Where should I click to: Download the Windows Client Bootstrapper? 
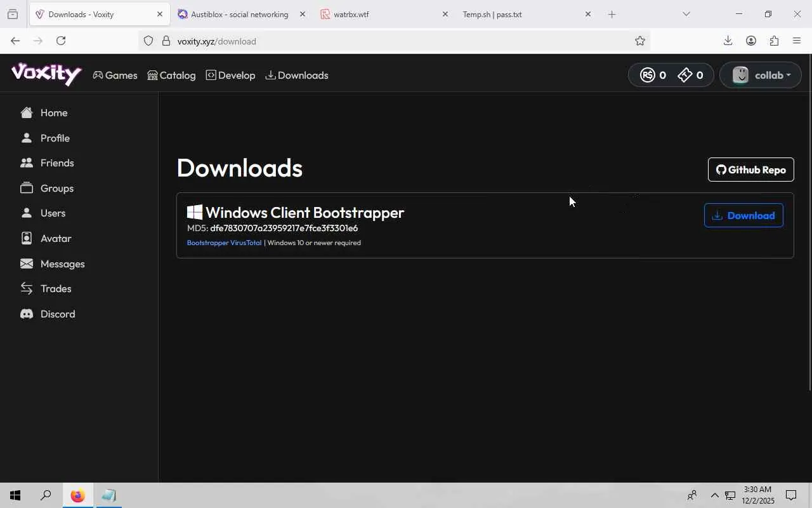coord(743,215)
